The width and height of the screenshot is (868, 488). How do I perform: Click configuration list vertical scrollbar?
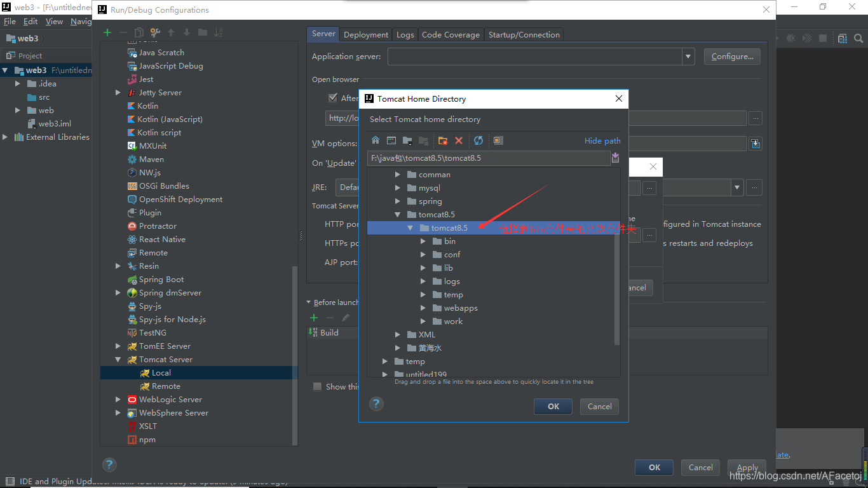294,356
